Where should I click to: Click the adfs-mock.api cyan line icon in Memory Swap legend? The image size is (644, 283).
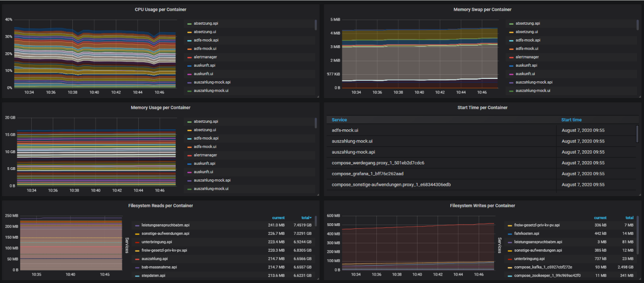pos(511,41)
